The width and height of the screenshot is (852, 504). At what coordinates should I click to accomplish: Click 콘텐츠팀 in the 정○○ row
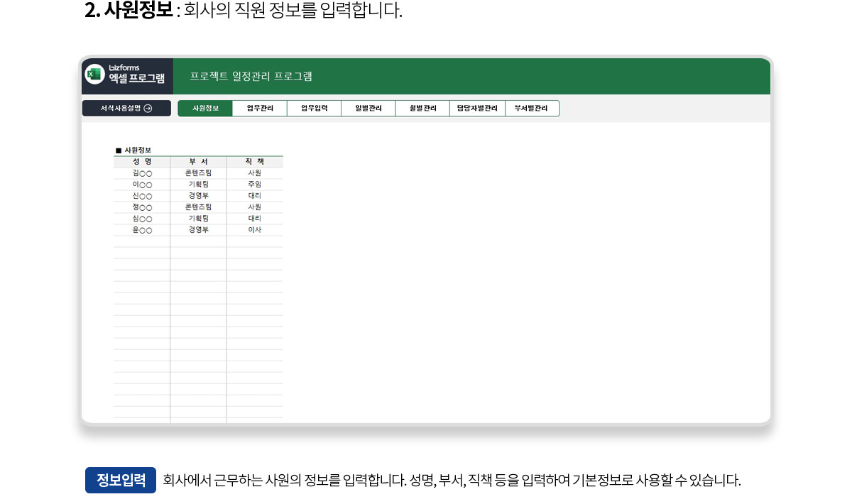(x=198, y=207)
